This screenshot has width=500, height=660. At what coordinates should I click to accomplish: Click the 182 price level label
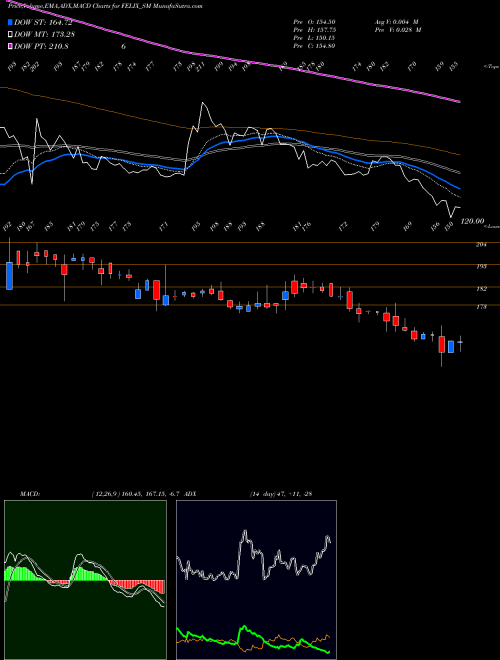point(481,289)
